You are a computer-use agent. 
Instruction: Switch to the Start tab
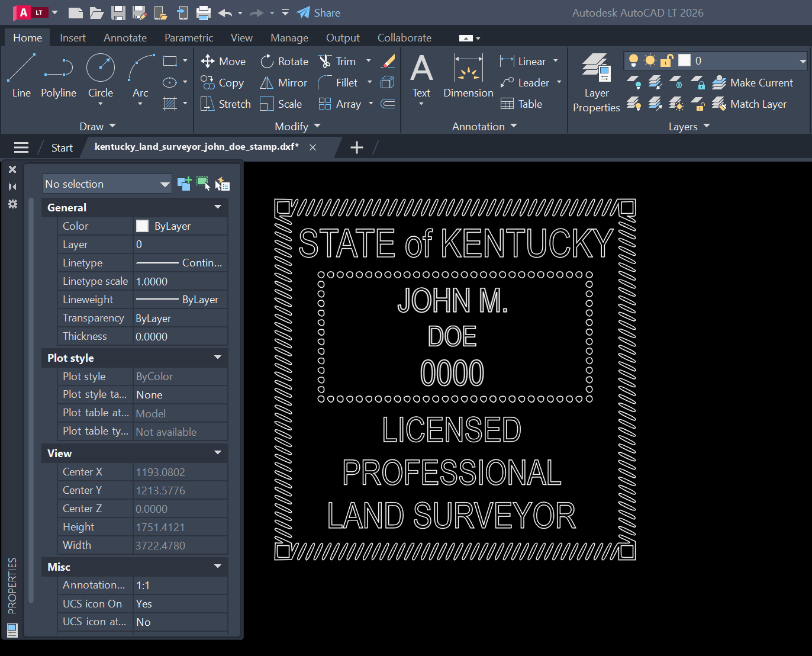click(x=62, y=147)
